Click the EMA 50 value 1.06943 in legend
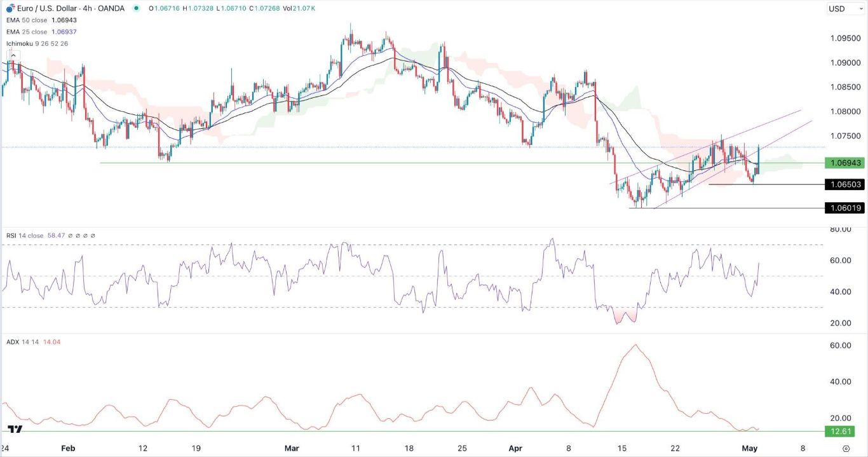This screenshot has height=457, width=868. (64, 21)
